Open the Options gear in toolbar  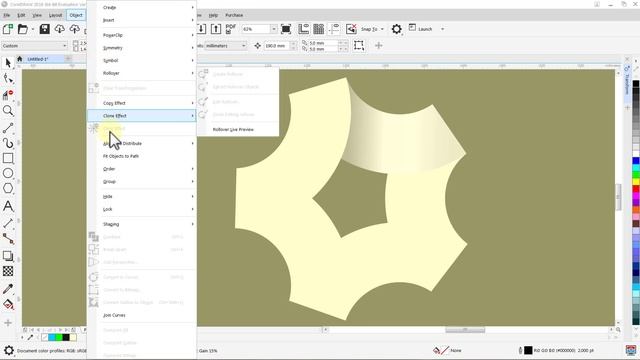click(x=396, y=29)
